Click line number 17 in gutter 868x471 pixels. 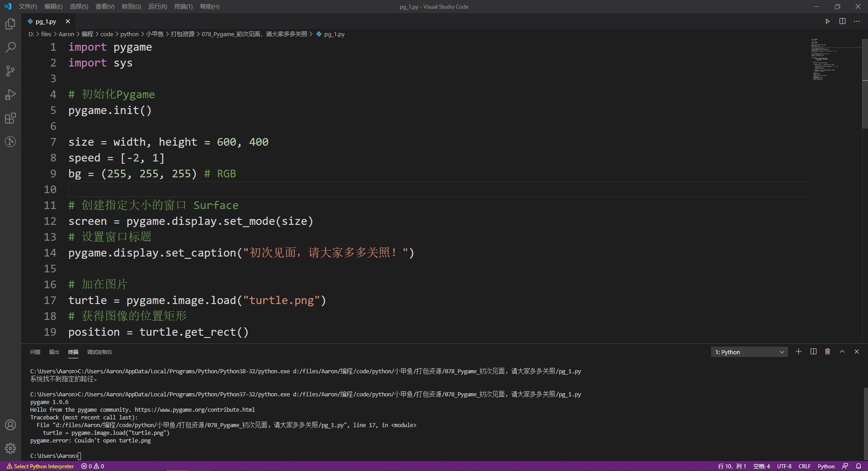pos(50,300)
